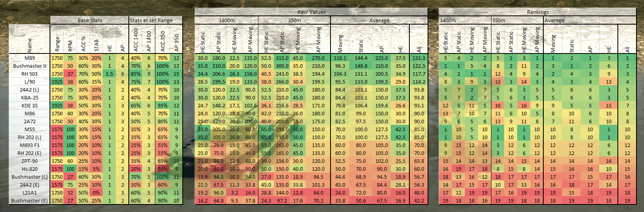Click the 118.1 Moving average for M89

click(340, 58)
